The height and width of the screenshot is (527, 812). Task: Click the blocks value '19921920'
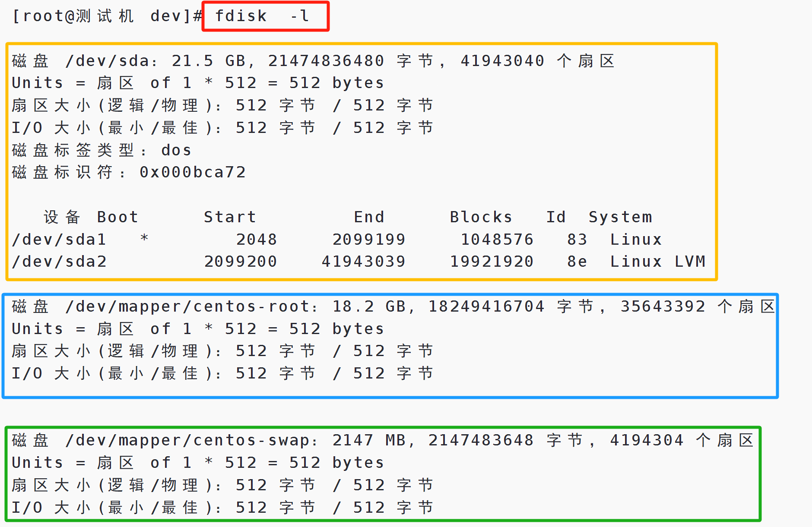[492, 262]
